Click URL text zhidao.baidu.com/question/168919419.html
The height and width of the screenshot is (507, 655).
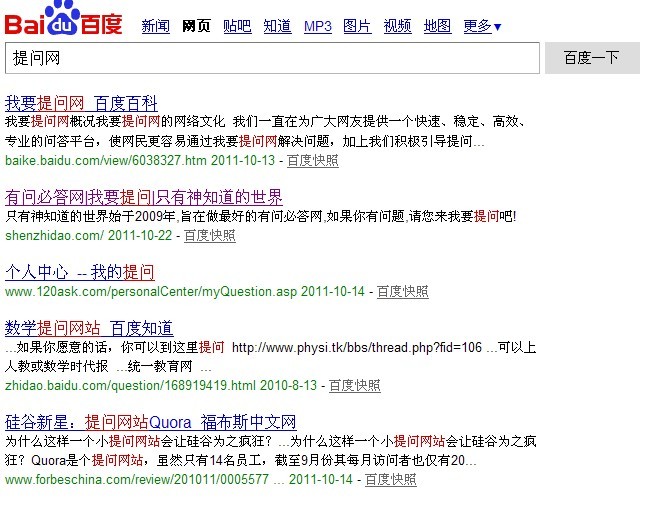pos(130,385)
